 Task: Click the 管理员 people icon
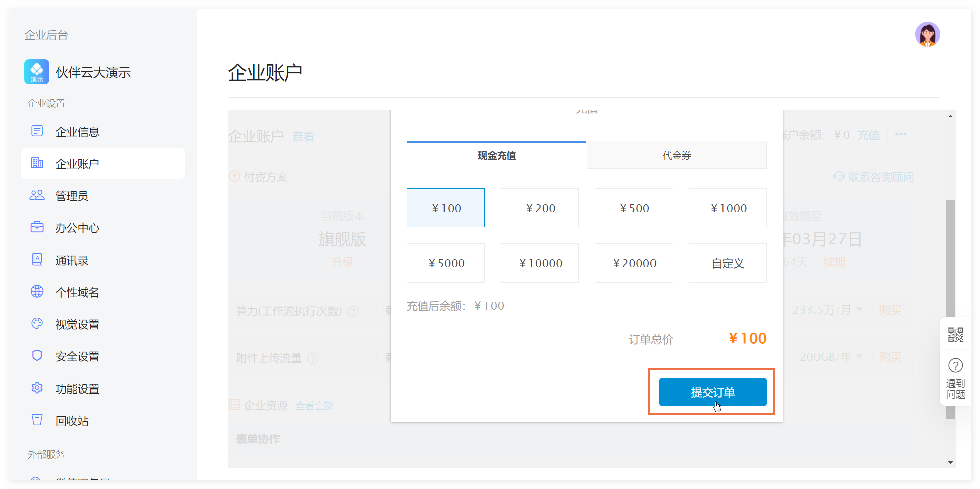click(x=37, y=195)
